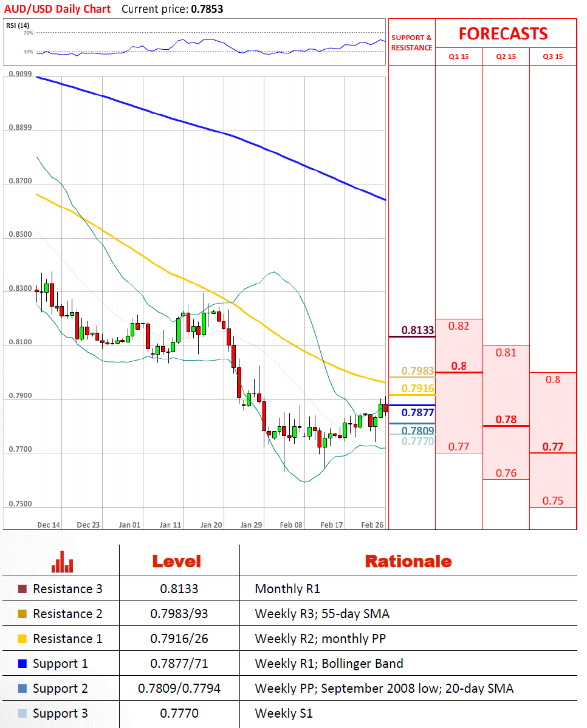
Task: Click the Q2 forecast low 0.76
Action: (506, 473)
